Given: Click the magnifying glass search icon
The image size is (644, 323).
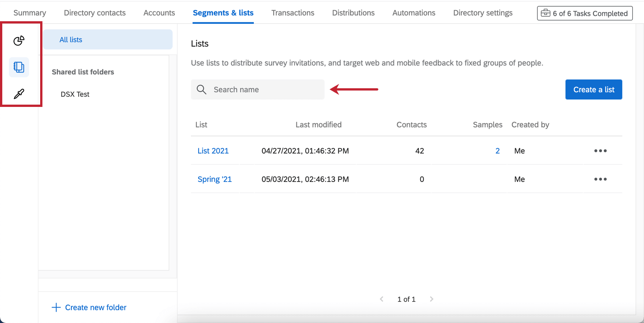Looking at the screenshot, I should click(x=202, y=89).
